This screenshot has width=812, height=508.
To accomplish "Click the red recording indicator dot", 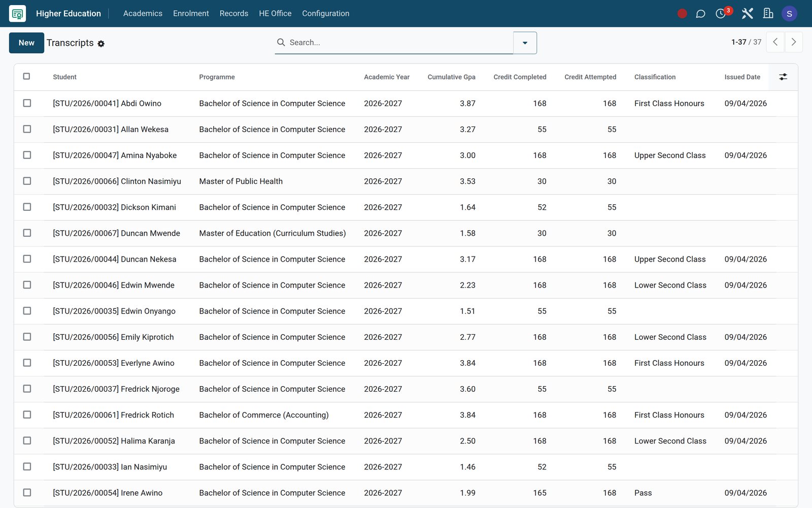I will coord(682,14).
